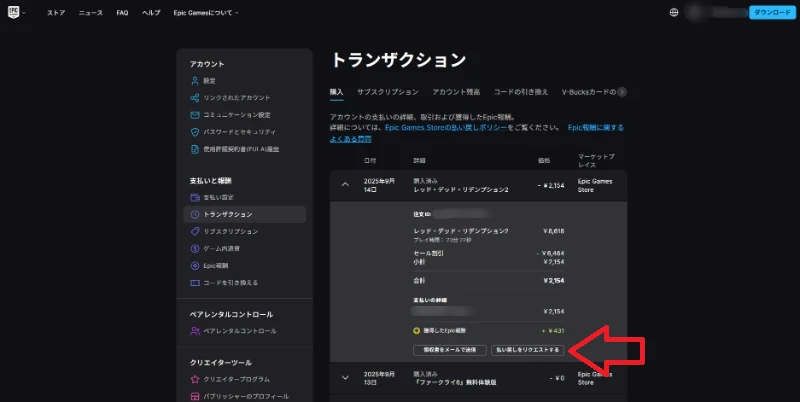Switch to the コードの引き換え tab
Screen dimensions: 800x402
click(520, 92)
